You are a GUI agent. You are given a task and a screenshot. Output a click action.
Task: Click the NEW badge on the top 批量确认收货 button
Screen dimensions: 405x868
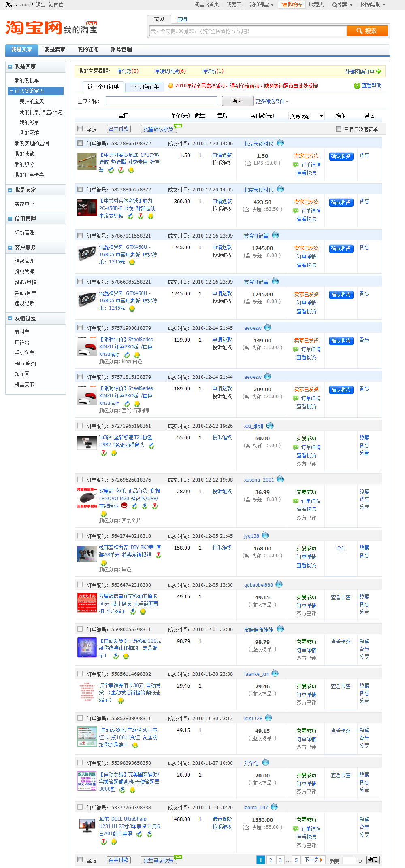tap(178, 126)
